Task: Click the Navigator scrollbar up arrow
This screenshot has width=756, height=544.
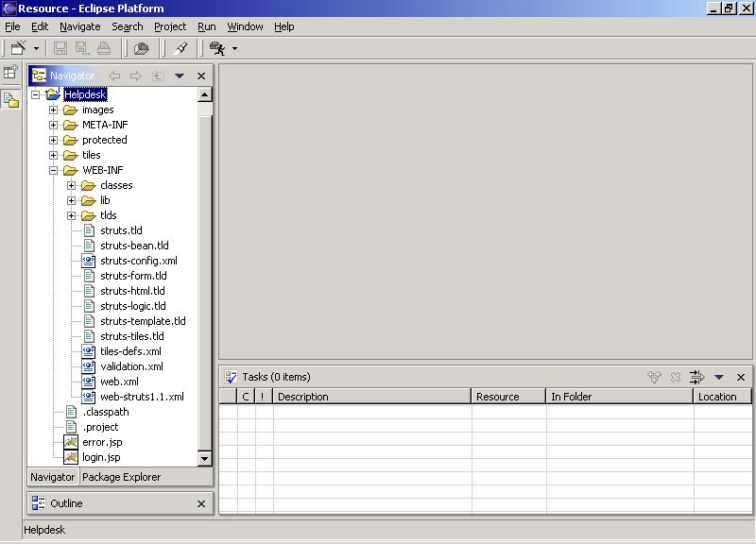Action: [204, 95]
